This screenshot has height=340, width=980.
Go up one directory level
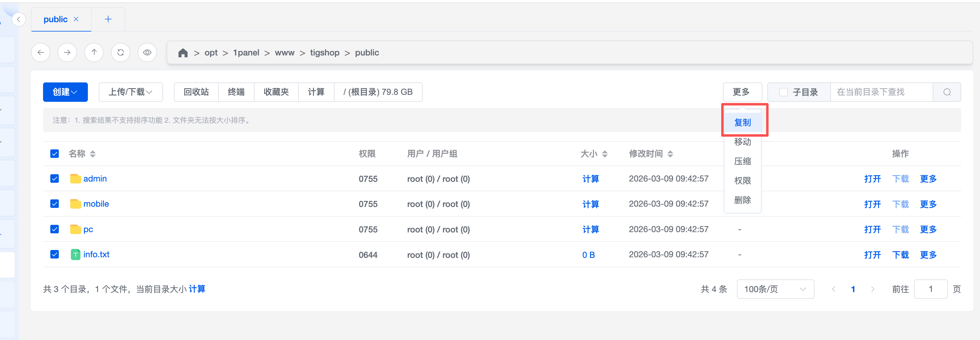tap(94, 52)
